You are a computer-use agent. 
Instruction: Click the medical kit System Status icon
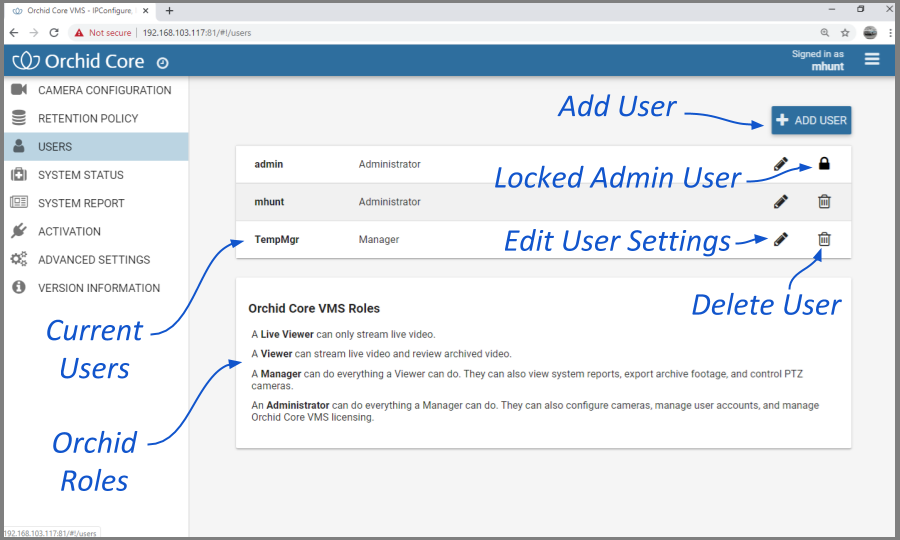click(19, 174)
